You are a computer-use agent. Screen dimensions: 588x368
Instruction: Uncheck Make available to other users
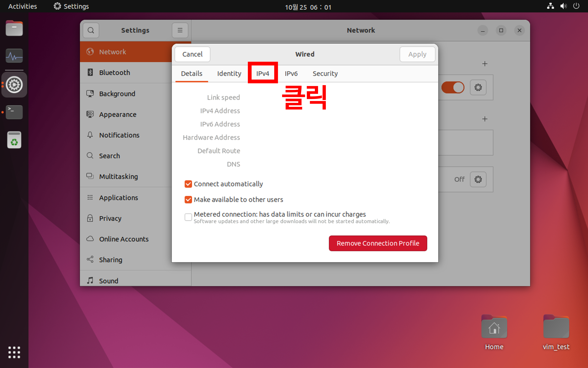coord(188,200)
